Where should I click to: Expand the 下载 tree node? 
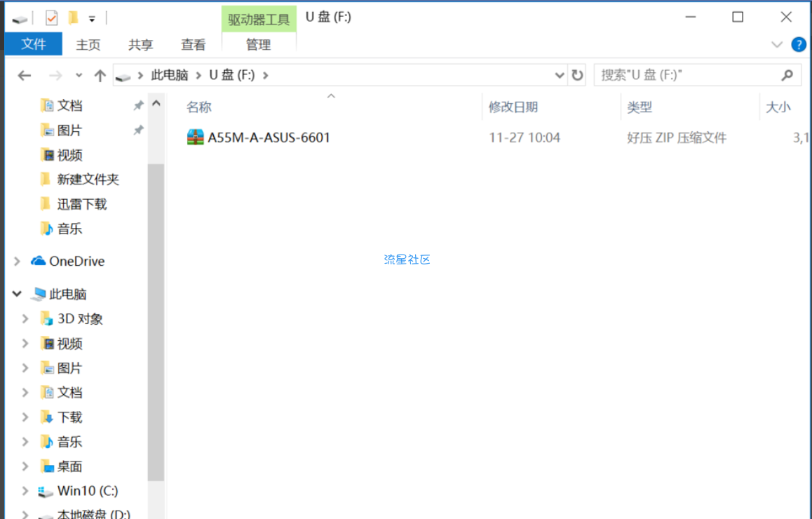point(25,417)
